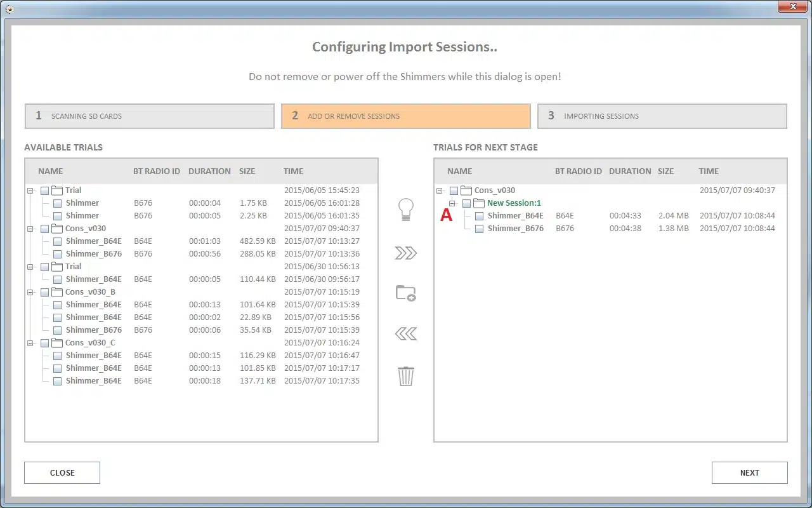The width and height of the screenshot is (812, 508).
Task: Check the Shimmer_B64E 2.04 MB checkbox
Action: pyautogui.click(x=479, y=216)
